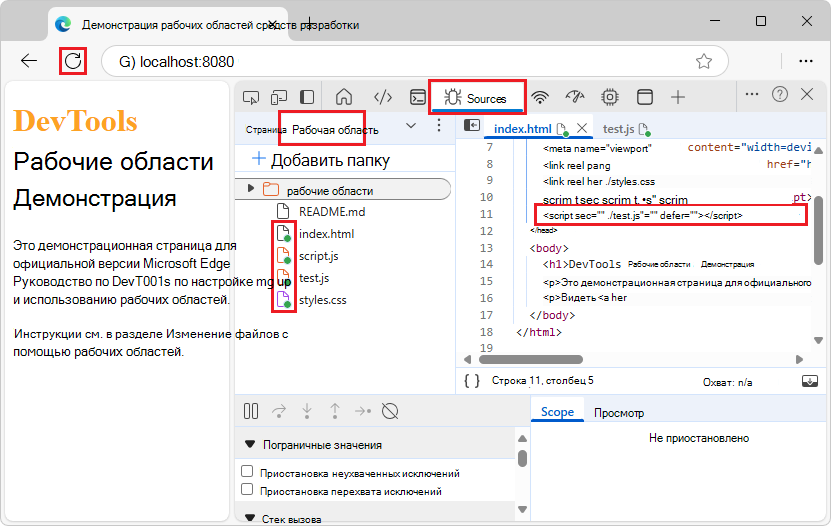Click the horizontal scrollbar of the code editor
Screen dimensions: 831x526
531,359
